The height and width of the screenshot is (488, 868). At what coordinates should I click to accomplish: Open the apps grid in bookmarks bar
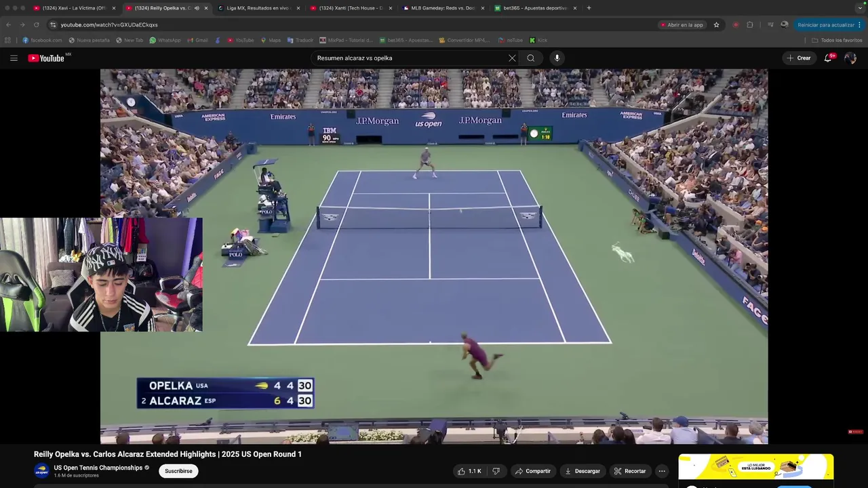pos(8,40)
